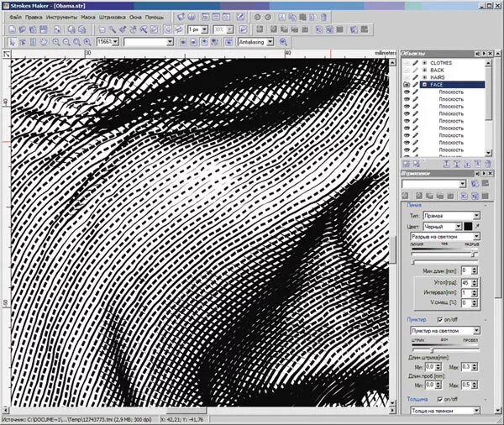Collapse the FACE group
Image resolution: width=504 pixels, height=425 pixels.
coord(424,85)
